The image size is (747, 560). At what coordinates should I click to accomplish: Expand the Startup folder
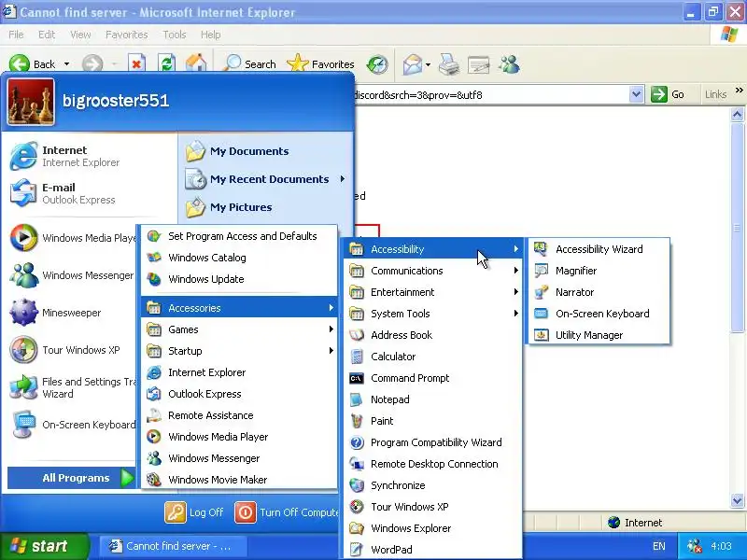pos(239,351)
